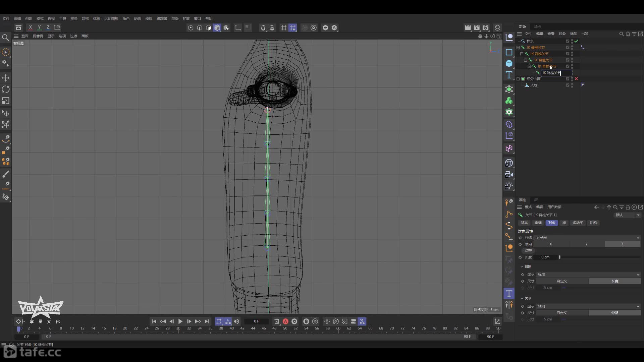Collapse the 关节 section in attributes
The image size is (644, 362).
(522, 298)
